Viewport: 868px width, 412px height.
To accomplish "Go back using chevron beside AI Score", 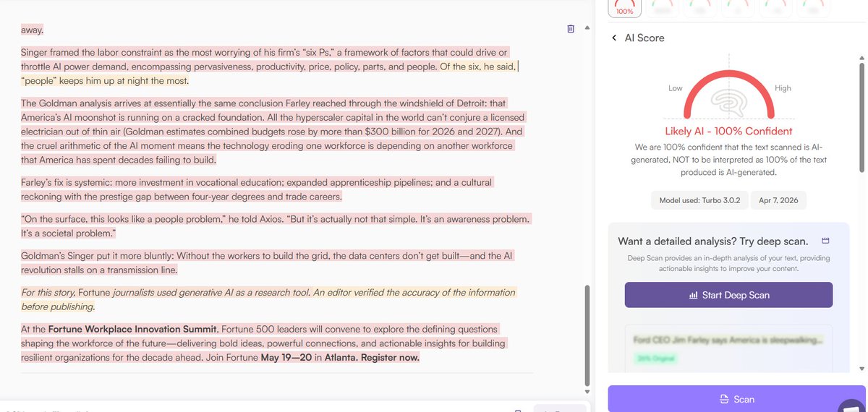I will tap(614, 38).
